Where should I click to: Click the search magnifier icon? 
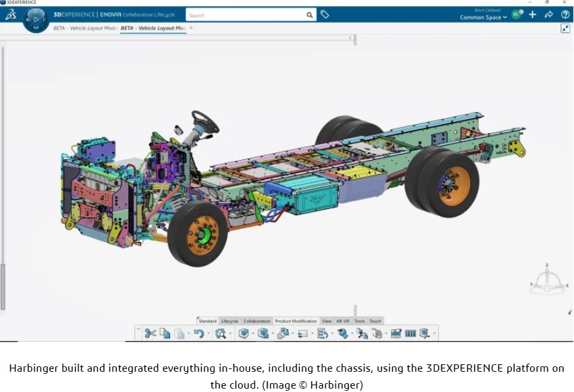click(309, 15)
